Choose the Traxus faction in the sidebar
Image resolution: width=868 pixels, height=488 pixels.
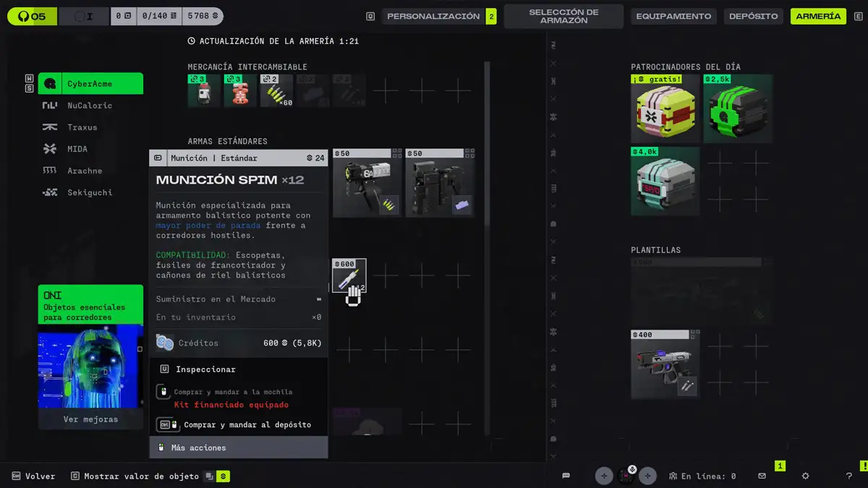pyautogui.click(x=82, y=127)
